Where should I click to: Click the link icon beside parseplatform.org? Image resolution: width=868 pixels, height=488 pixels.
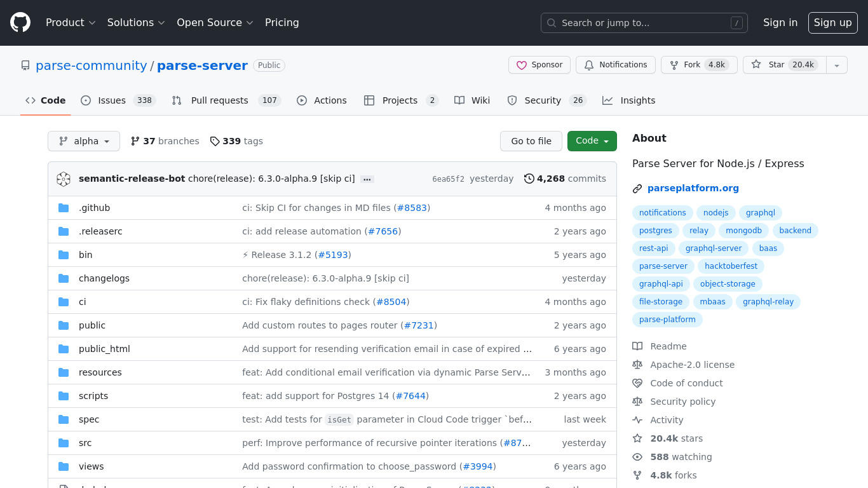click(x=637, y=189)
